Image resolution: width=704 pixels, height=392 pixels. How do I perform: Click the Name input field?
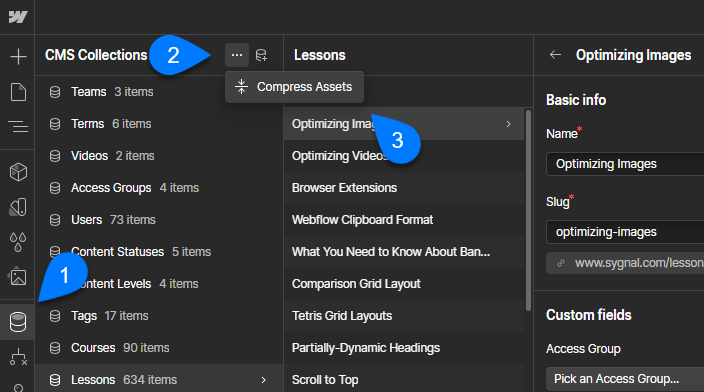click(x=625, y=164)
